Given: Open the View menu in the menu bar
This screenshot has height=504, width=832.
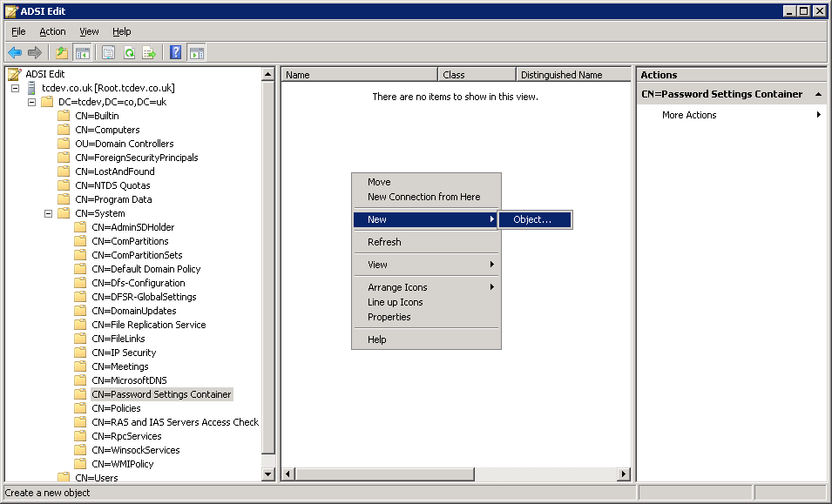Looking at the screenshot, I should (x=89, y=32).
